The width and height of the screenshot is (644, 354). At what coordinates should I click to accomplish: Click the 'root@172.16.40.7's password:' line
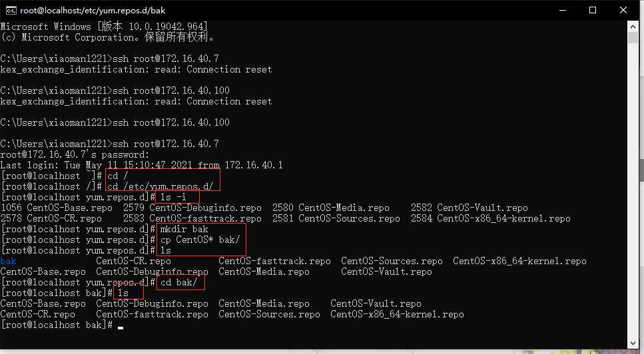75,154
